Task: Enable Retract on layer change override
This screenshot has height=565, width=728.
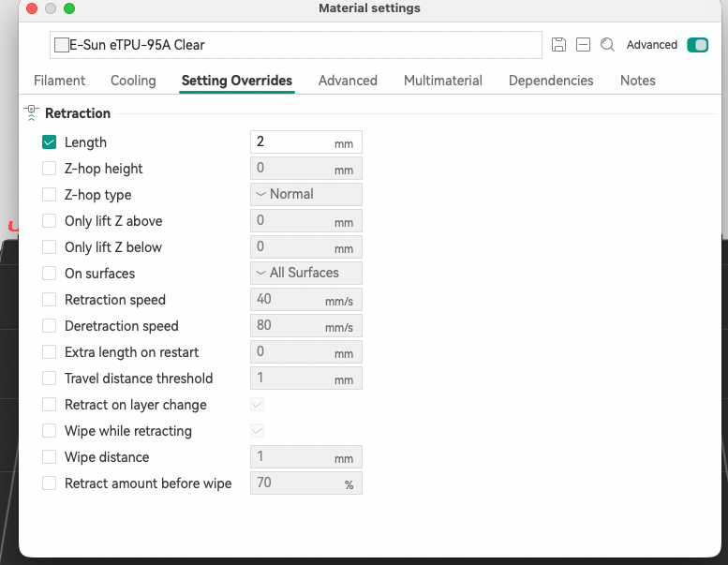Action: coord(49,405)
